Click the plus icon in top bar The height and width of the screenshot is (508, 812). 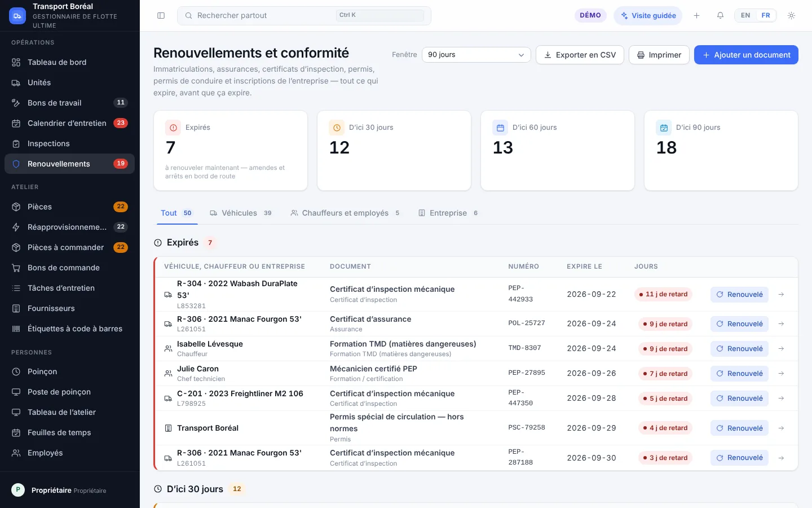(x=696, y=16)
